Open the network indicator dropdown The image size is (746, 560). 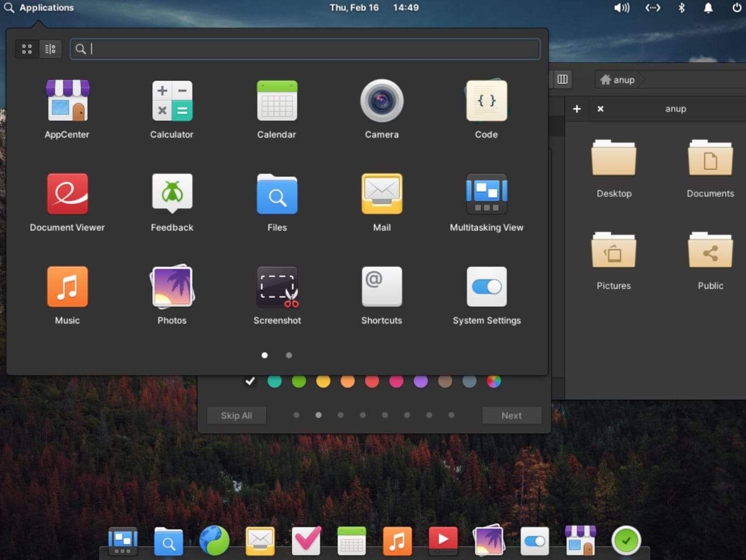pyautogui.click(x=652, y=8)
